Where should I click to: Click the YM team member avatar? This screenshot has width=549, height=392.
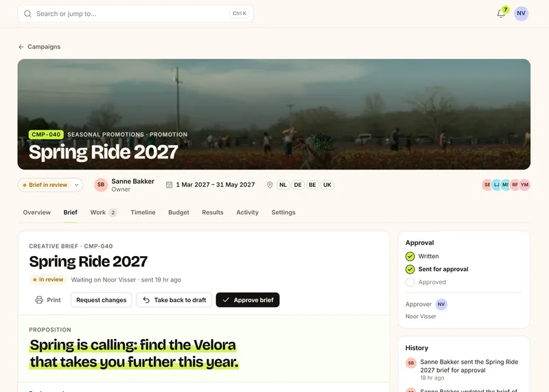click(524, 185)
